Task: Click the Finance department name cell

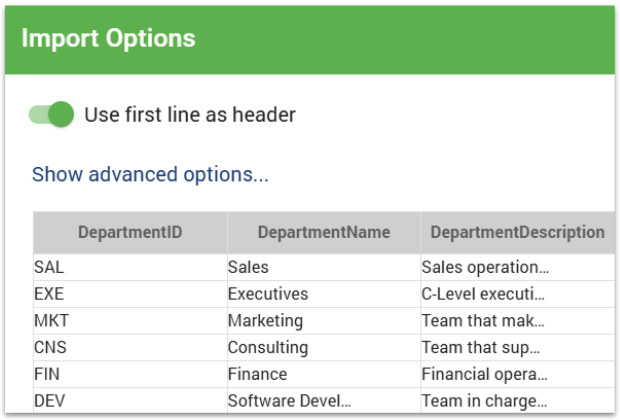Action: pos(323,374)
